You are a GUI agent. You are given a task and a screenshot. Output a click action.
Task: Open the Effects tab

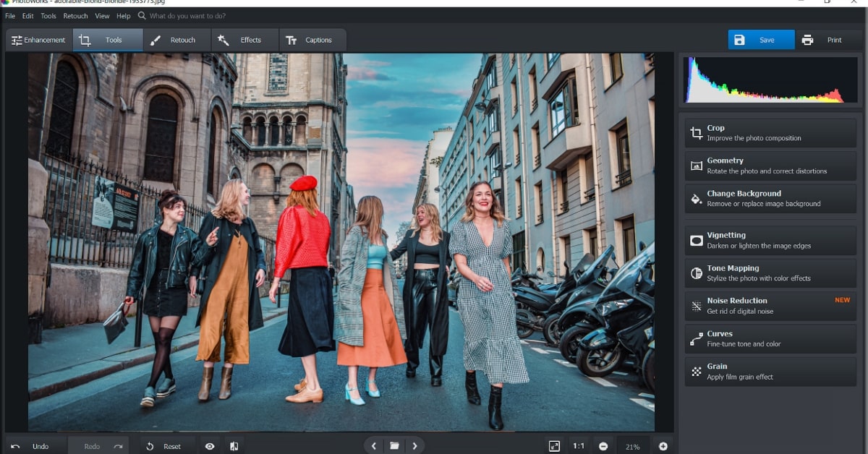point(245,40)
